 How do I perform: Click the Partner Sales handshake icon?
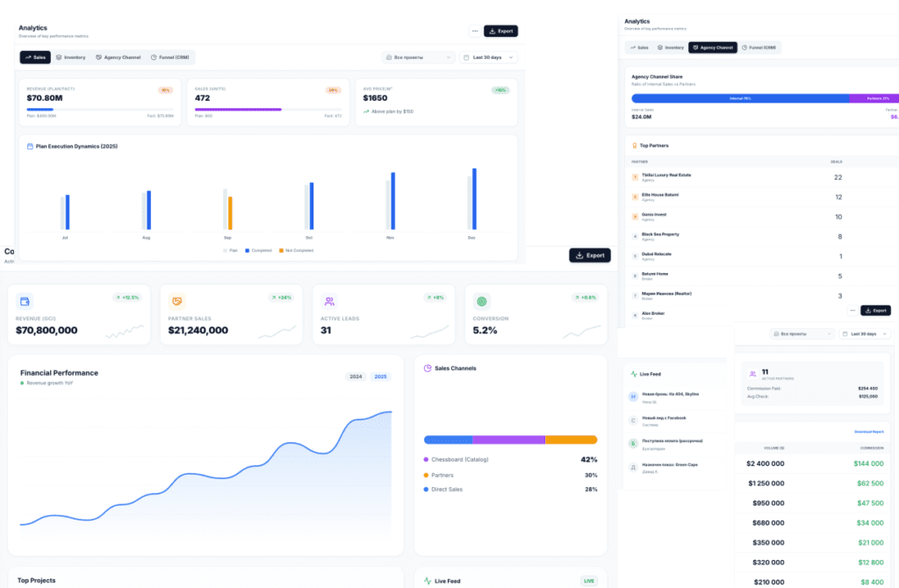177,301
